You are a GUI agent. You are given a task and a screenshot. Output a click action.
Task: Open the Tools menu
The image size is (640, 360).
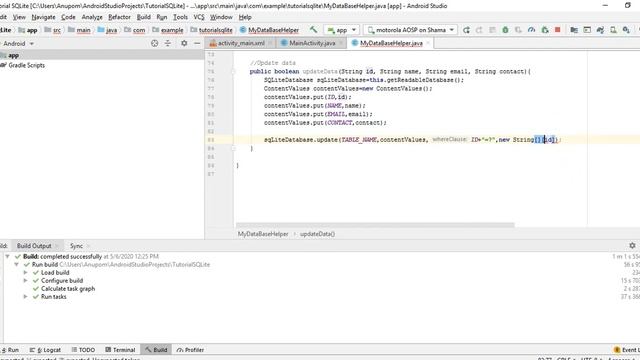[180, 17]
